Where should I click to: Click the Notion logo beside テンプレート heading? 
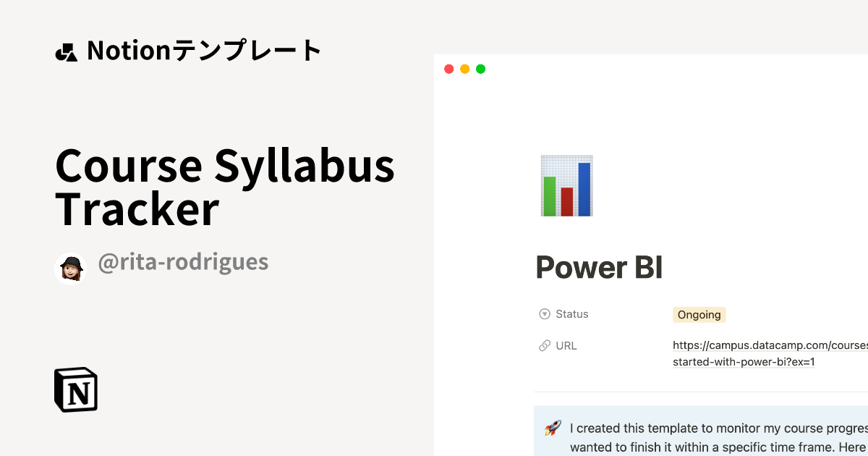click(x=67, y=50)
